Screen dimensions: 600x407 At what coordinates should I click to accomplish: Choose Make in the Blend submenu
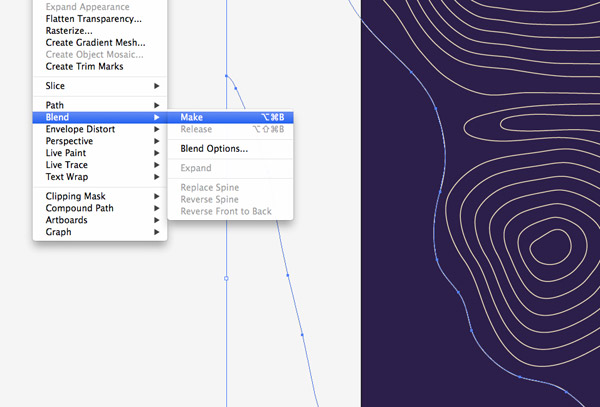pyautogui.click(x=192, y=117)
